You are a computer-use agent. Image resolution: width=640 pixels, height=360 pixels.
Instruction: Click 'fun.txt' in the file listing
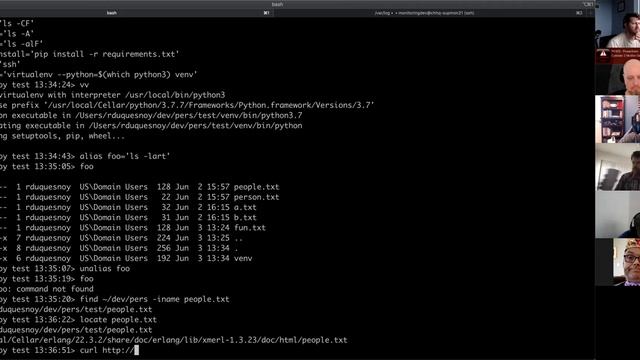pos(250,228)
